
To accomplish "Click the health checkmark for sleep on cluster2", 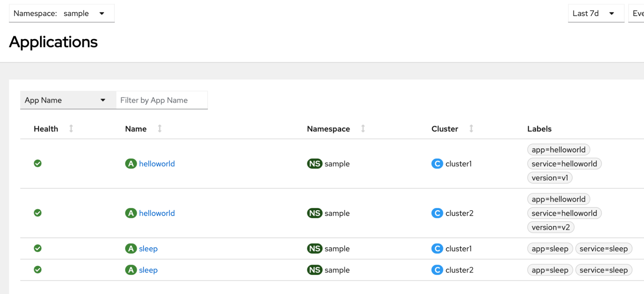I will [x=38, y=270].
